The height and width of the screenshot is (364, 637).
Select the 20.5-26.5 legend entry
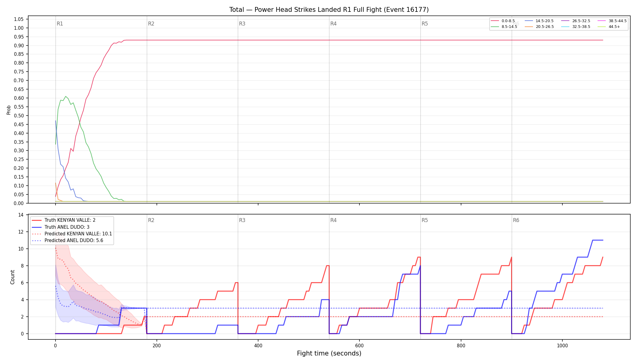tap(539, 27)
